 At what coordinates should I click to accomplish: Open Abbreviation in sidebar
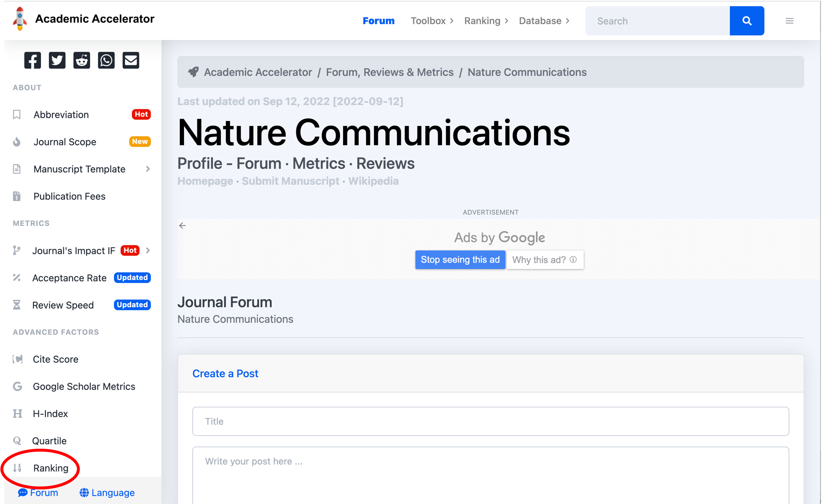click(61, 114)
